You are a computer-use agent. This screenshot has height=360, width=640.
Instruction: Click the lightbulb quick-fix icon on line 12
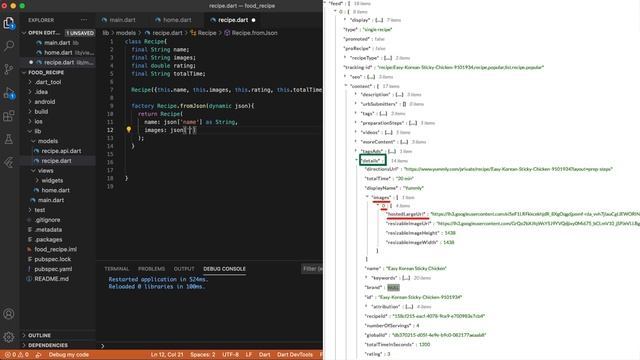coord(129,130)
